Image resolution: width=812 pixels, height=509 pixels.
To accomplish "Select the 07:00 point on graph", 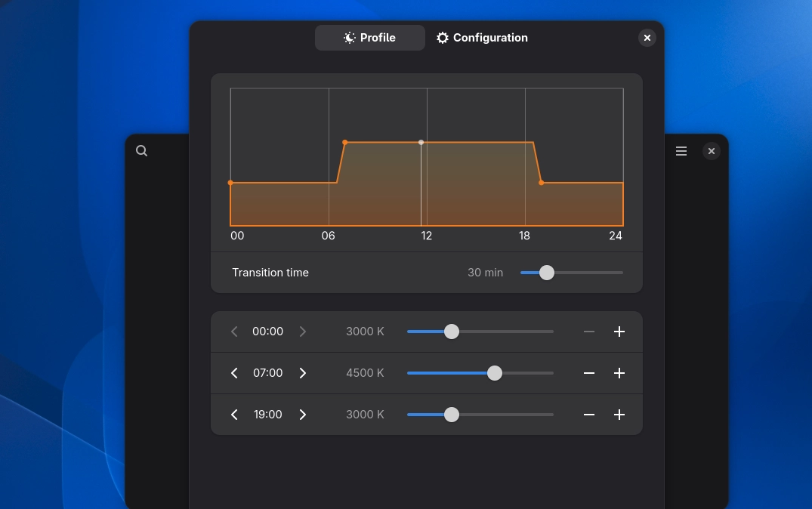I will [345, 142].
